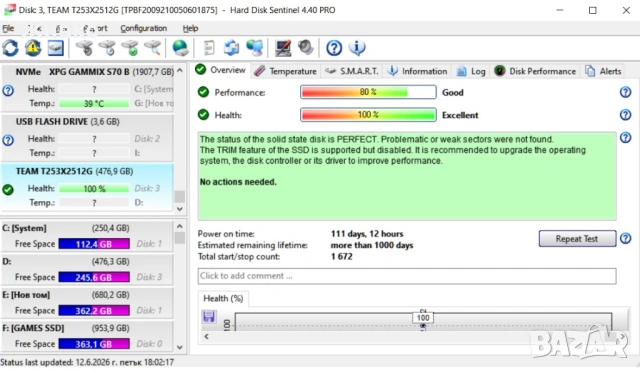Switch to the Overview tab
This screenshot has height=371, width=640.
coord(220,70)
